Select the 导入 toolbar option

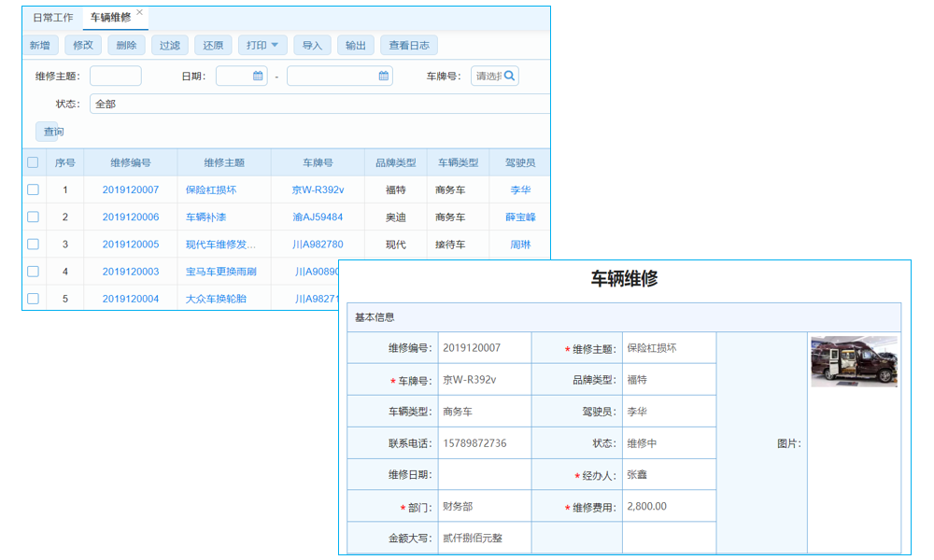pos(313,44)
